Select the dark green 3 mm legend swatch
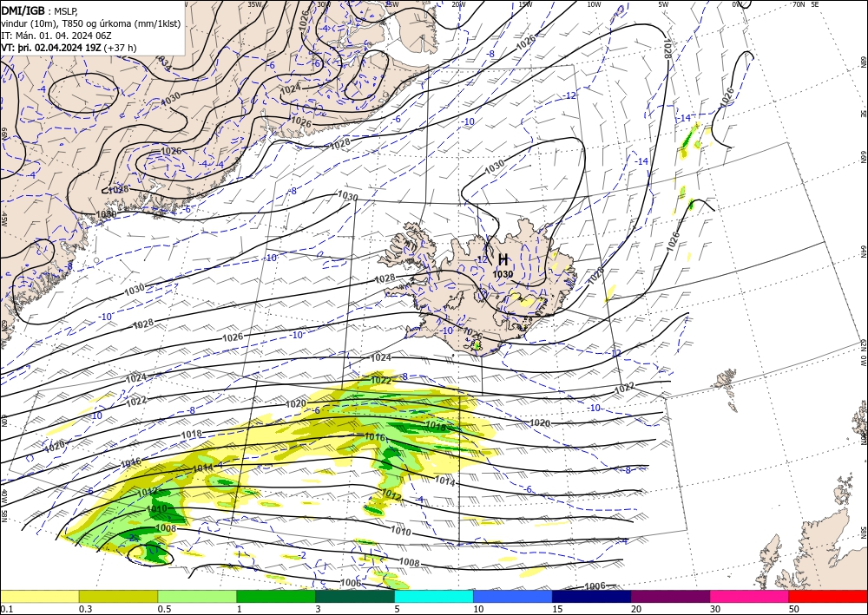The width and height of the screenshot is (868, 615). (x=355, y=597)
